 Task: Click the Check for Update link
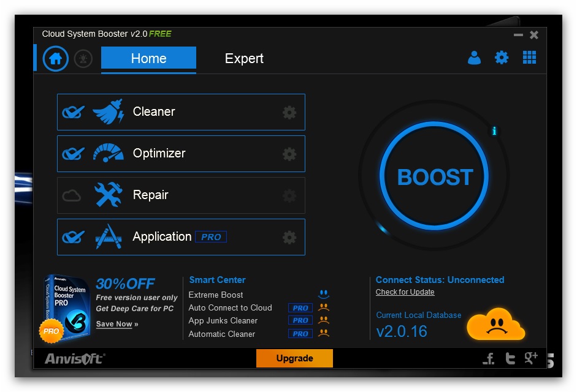pos(405,292)
